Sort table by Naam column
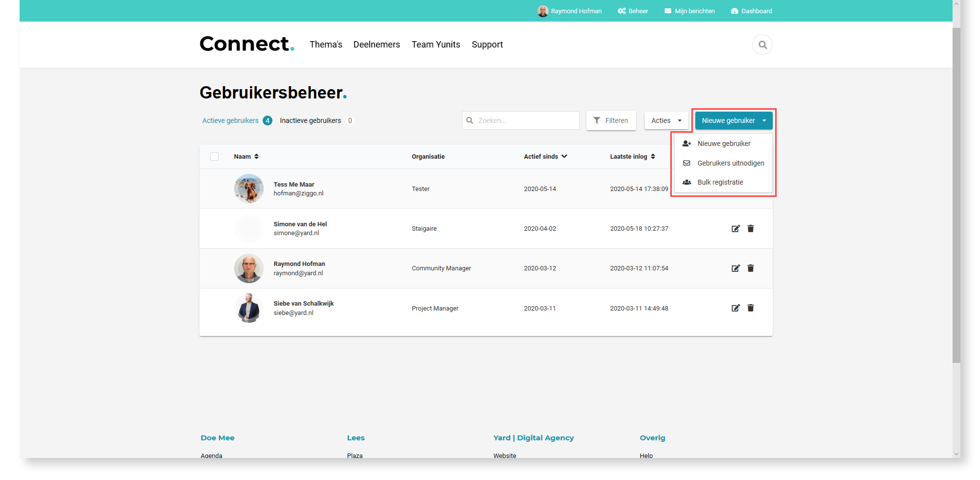Viewport: 980px width, 480px height. 246,156
